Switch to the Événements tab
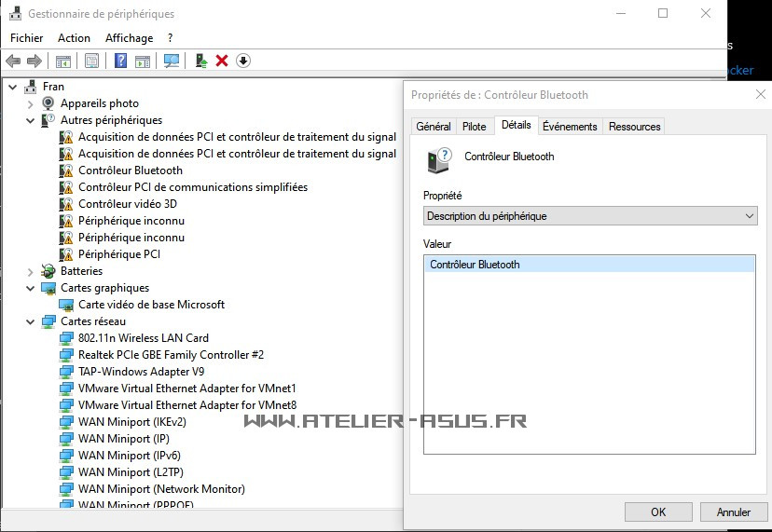This screenshot has width=772, height=532. [x=570, y=127]
